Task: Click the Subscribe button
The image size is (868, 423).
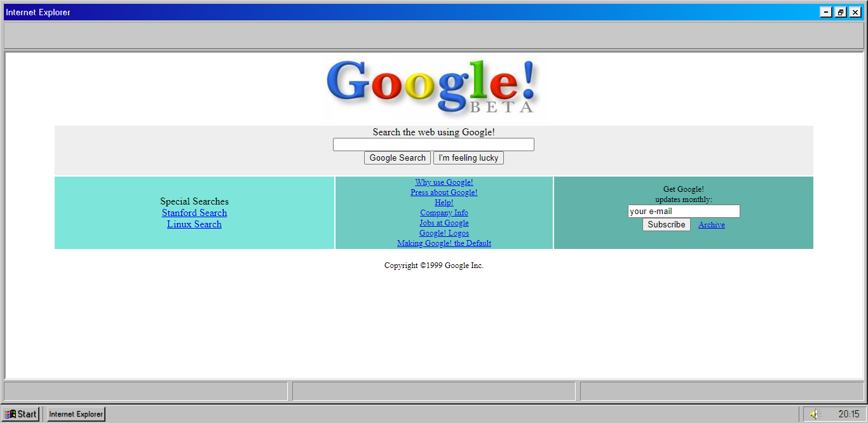Action: 667,225
